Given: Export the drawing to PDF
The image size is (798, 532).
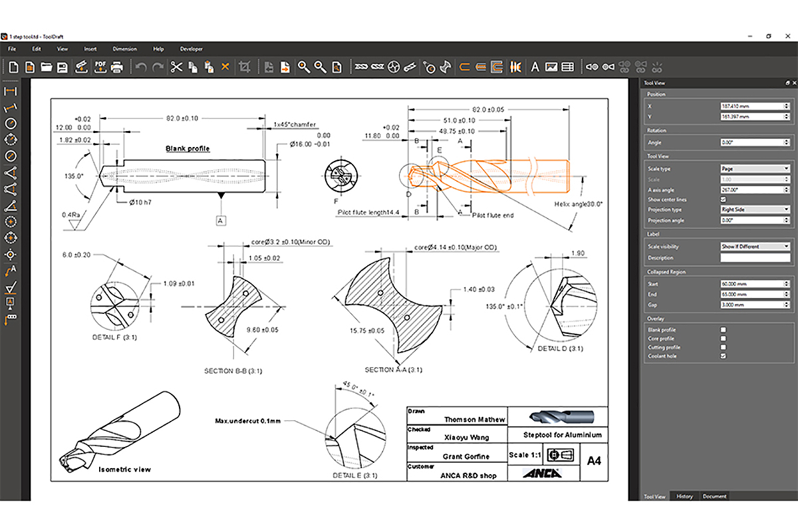Looking at the screenshot, I should (100, 66).
